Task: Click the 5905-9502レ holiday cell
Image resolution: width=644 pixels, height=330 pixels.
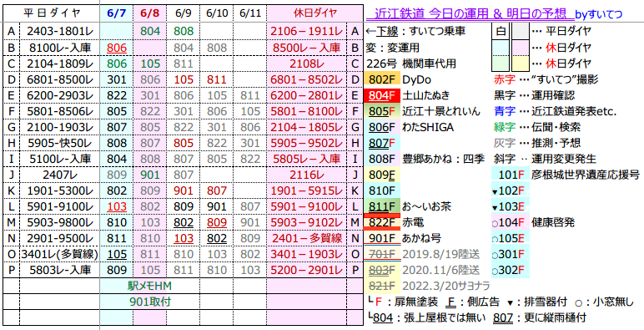Action: pyautogui.click(x=307, y=143)
